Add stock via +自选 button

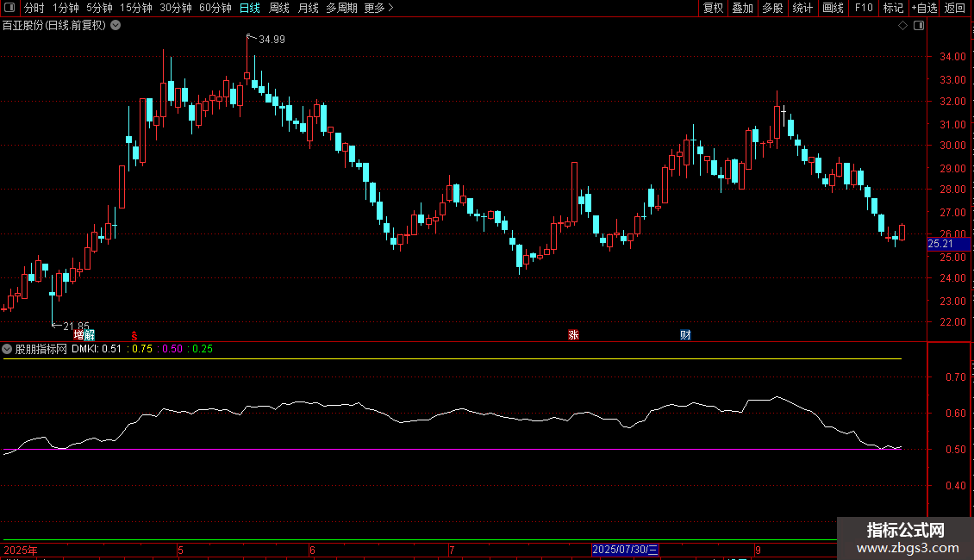924,8
